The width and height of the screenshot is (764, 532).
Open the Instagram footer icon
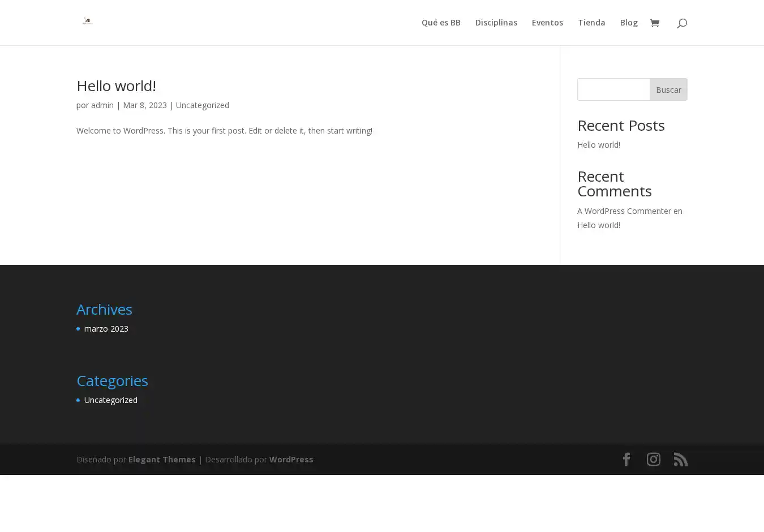(x=653, y=460)
